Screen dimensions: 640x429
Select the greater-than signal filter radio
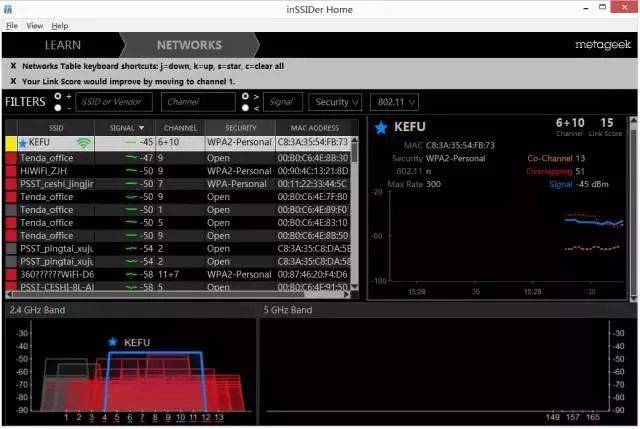click(x=245, y=96)
